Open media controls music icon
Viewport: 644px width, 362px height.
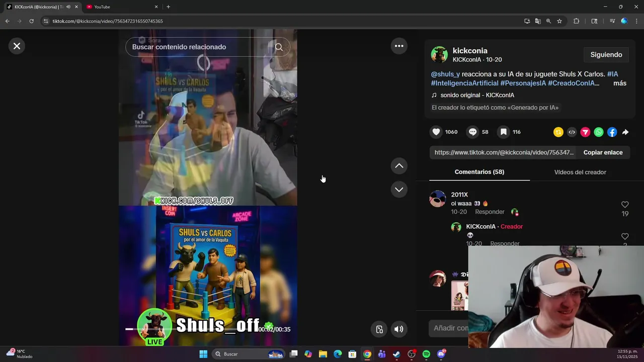[612, 21]
